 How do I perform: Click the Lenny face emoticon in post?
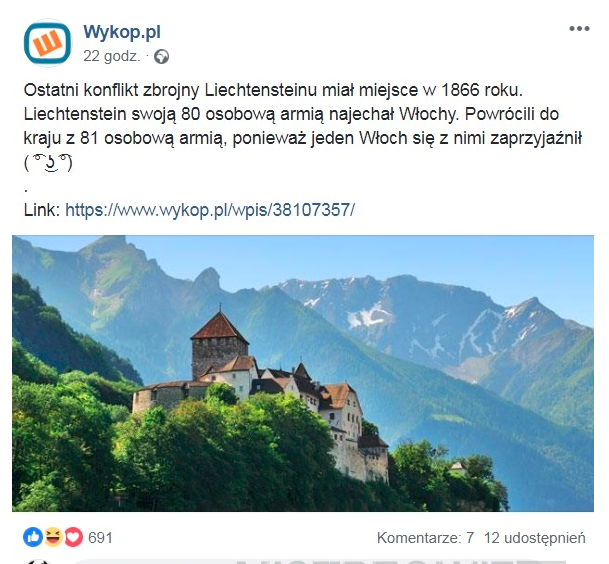point(48,163)
